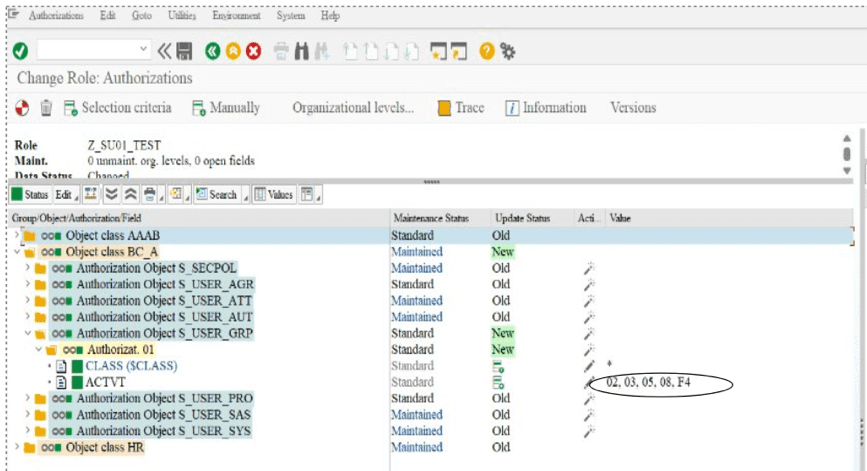The width and height of the screenshot is (867, 471).
Task: Click the Organizational levels button
Action: 352,108
